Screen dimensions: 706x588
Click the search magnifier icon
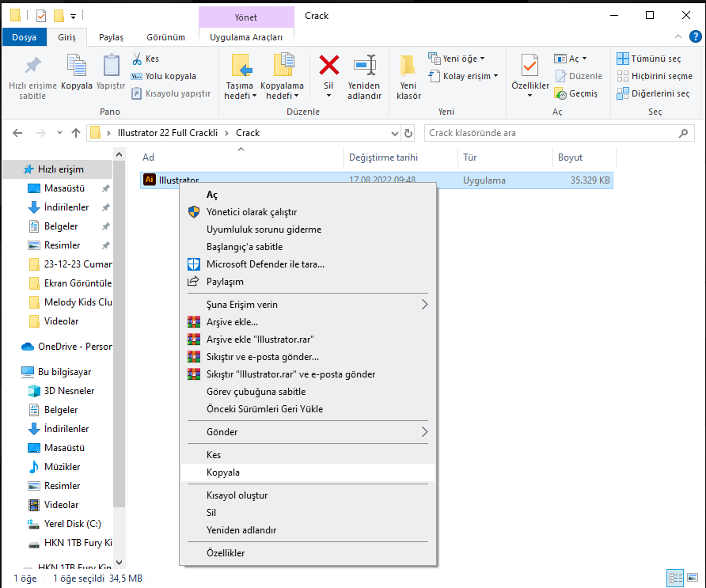[x=683, y=133]
